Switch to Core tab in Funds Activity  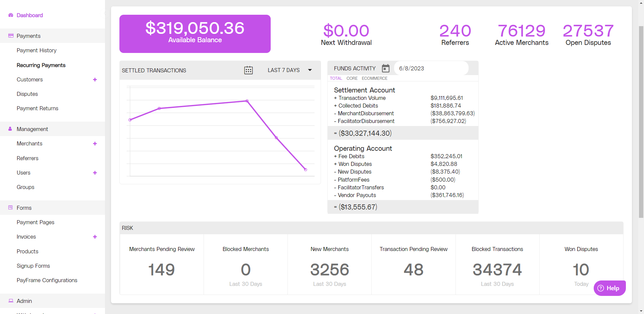pos(352,78)
